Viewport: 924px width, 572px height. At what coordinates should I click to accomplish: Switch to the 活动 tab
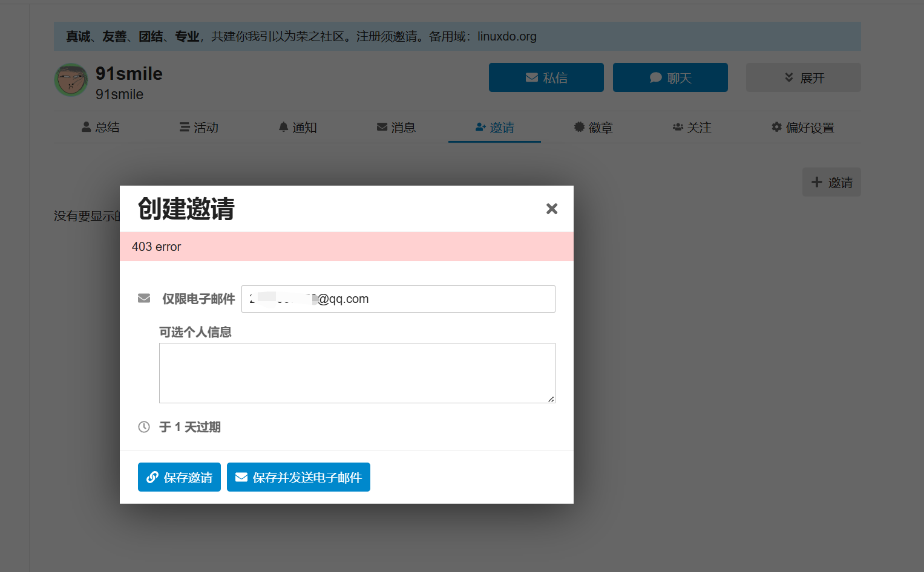198,127
